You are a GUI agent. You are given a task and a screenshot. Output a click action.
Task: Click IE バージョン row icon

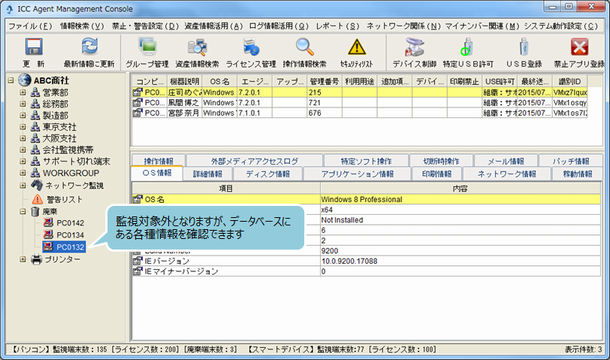pyautogui.click(x=137, y=261)
